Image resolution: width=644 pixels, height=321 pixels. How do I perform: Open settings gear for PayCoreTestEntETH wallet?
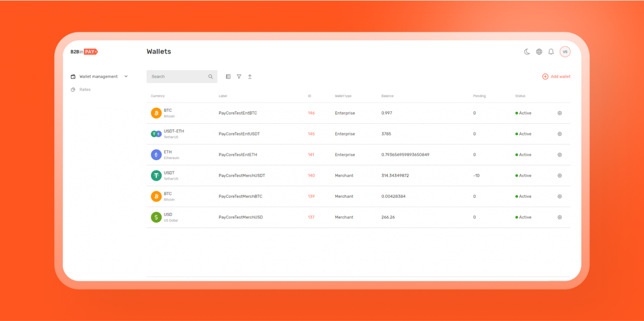pyautogui.click(x=559, y=155)
